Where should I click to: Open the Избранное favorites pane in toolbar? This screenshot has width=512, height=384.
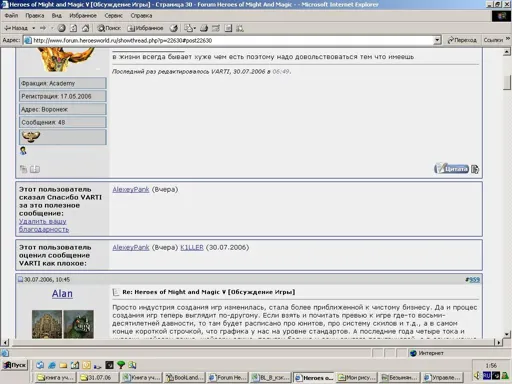(x=146, y=28)
